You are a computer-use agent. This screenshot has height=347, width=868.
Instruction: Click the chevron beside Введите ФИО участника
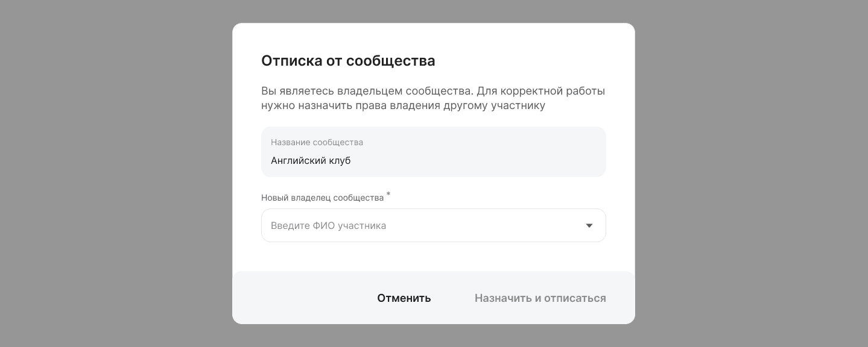point(589,225)
